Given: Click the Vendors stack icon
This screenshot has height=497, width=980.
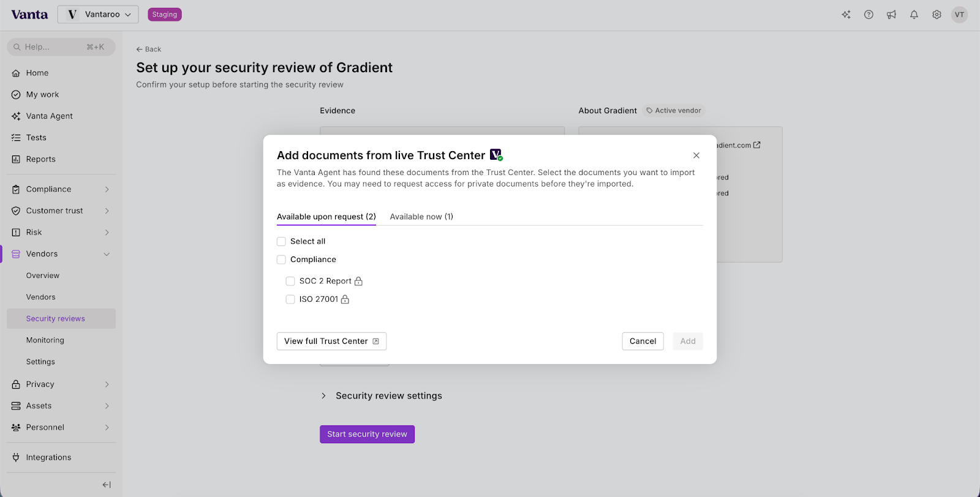Looking at the screenshot, I should pos(16,254).
